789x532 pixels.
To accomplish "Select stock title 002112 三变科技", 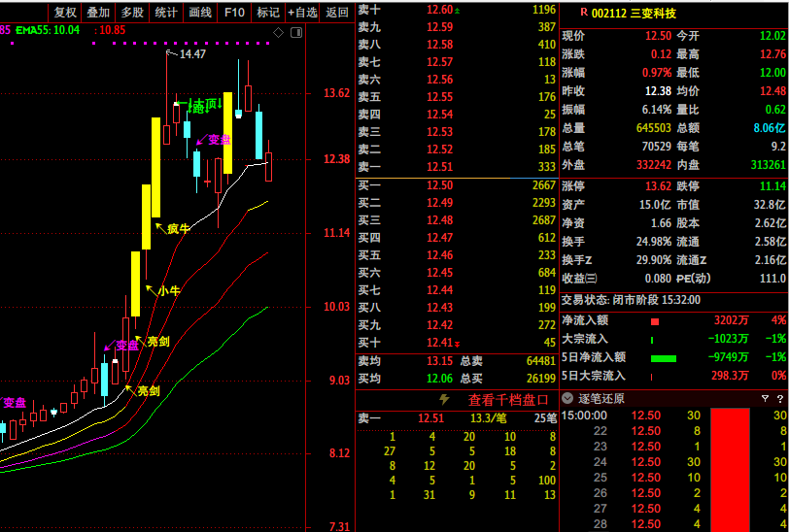I will [x=634, y=14].
